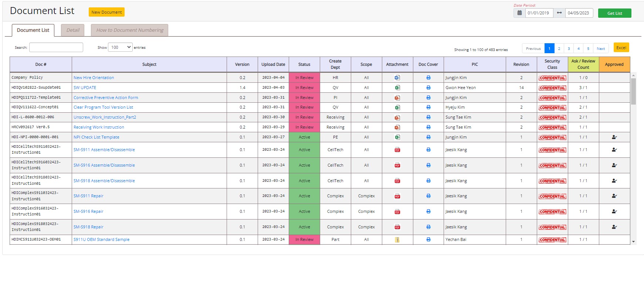Print doc cover for SM-S918 Assemble/Disassemble
Viewport: 644px width, 303px height.
pyautogui.click(x=428, y=181)
